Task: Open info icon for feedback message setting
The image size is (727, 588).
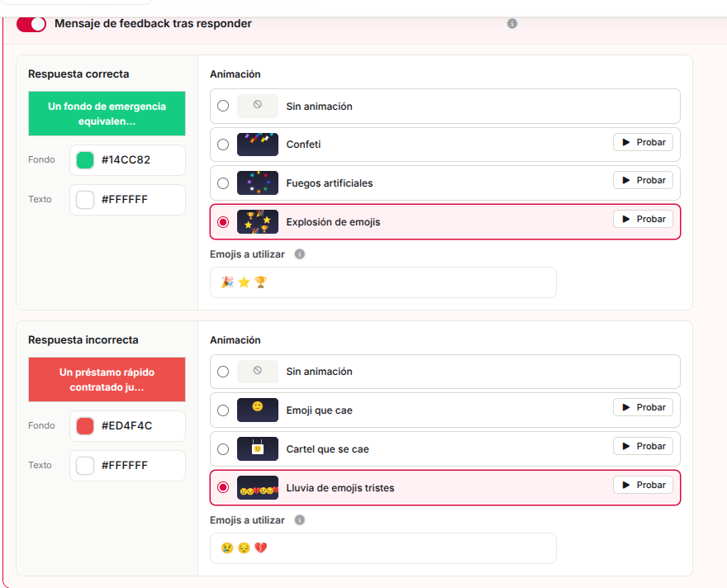Action: tap(512, 24)
